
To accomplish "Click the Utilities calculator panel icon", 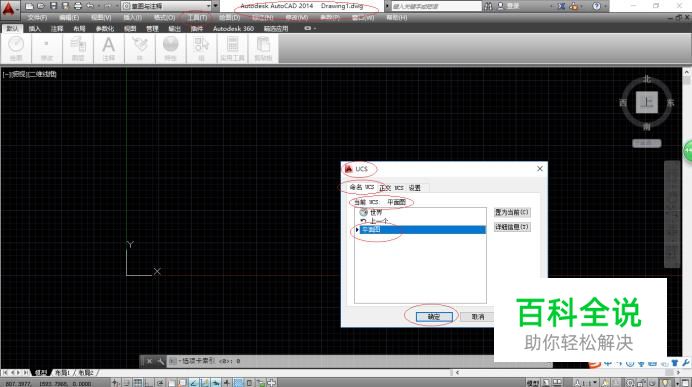I will [232, 49].
